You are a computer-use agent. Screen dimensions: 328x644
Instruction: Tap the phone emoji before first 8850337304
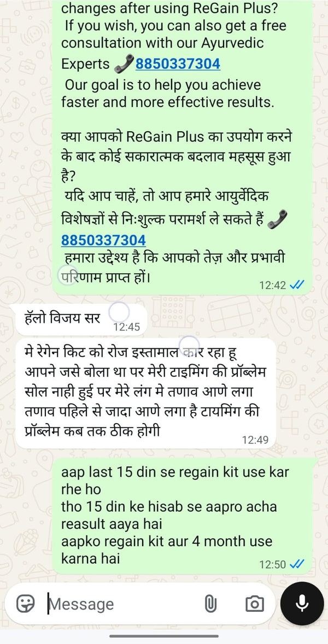coord(123,63)
